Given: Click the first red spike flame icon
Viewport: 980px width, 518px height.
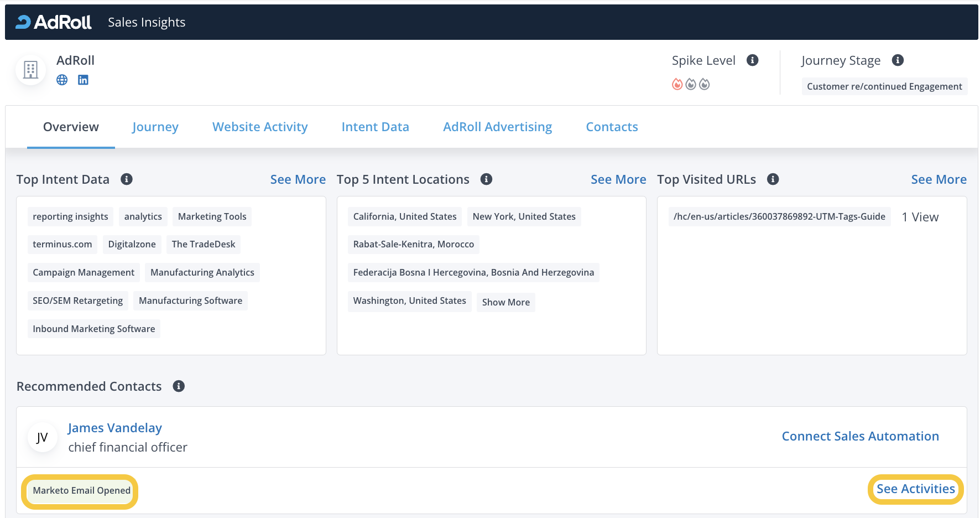Looking at the screenshot, I should pyautogui.click(x=677, y=84).
